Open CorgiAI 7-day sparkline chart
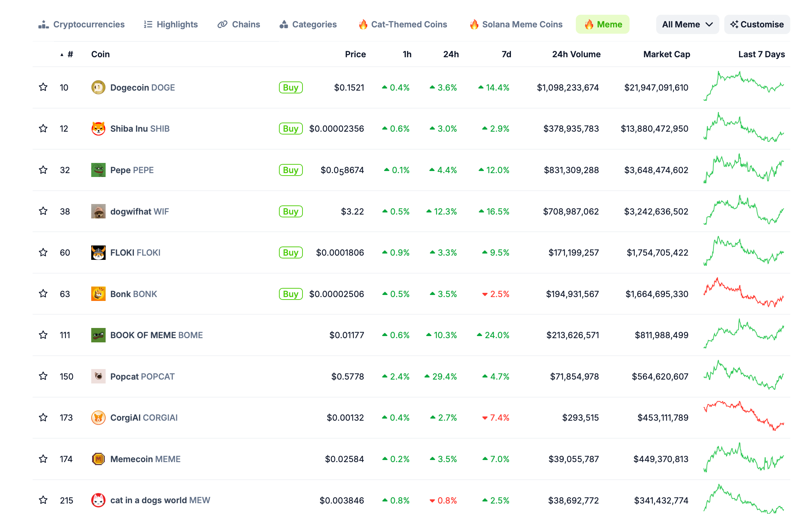 point(744,416)
